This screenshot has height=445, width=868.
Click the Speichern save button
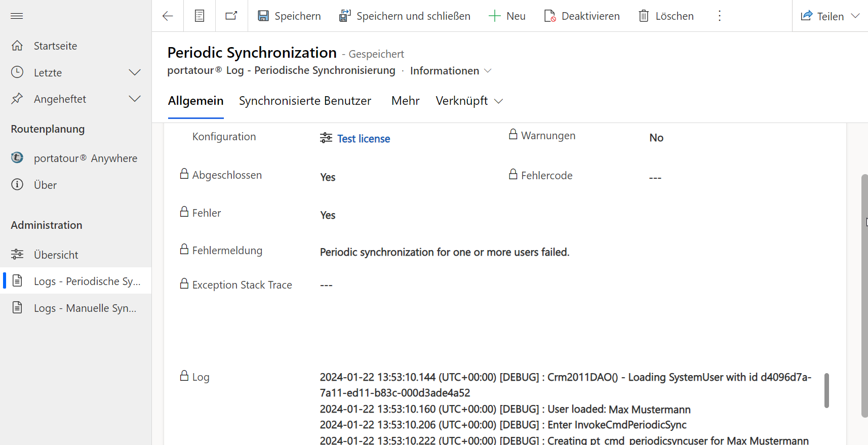coord(289,16)
